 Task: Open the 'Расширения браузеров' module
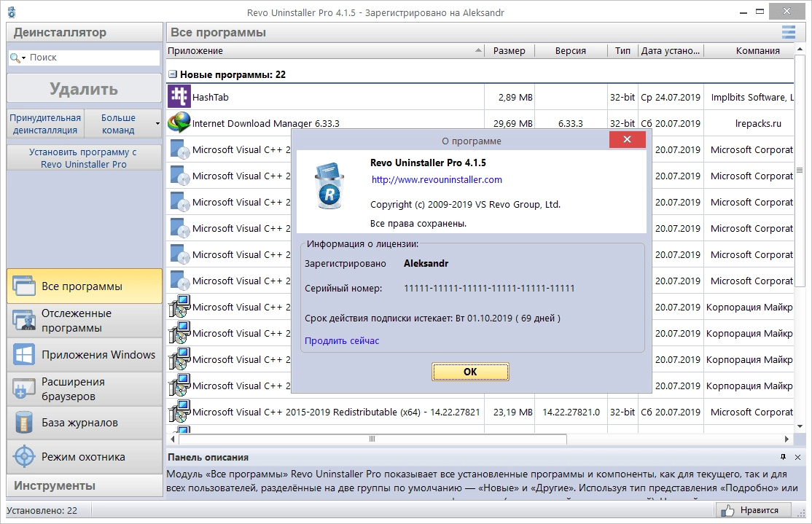click(x=85, y=389)
